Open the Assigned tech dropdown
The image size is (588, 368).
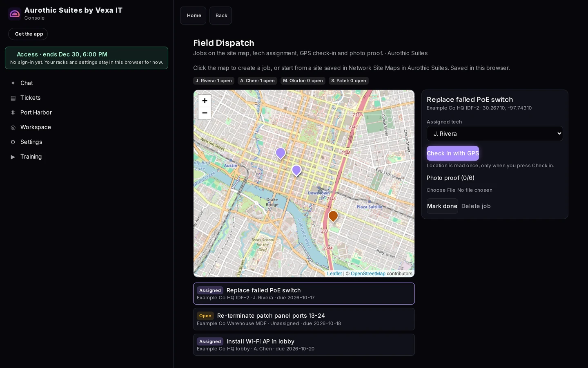tap(495, 134)
